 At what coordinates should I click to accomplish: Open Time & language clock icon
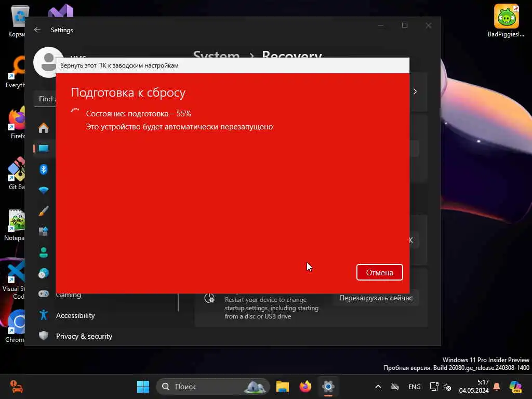point(44,273)
